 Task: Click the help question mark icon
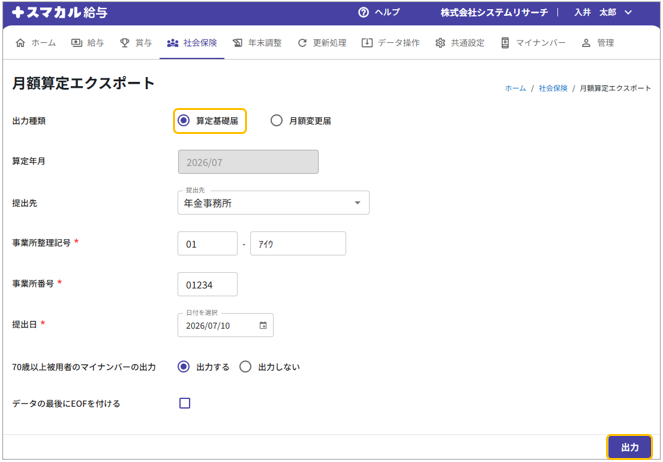363,12
